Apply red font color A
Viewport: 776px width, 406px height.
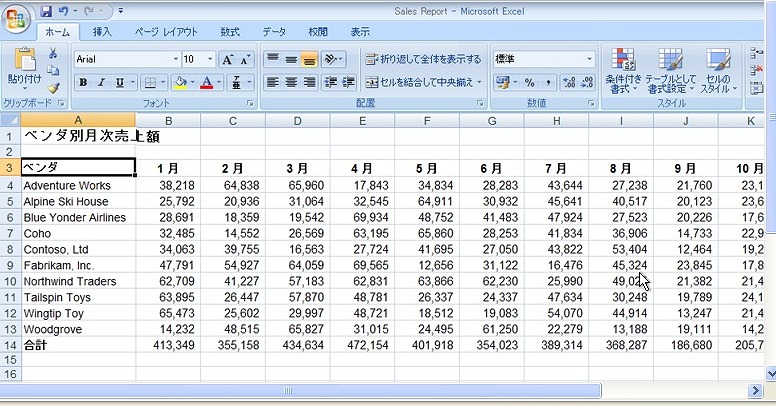pos(207,83)
